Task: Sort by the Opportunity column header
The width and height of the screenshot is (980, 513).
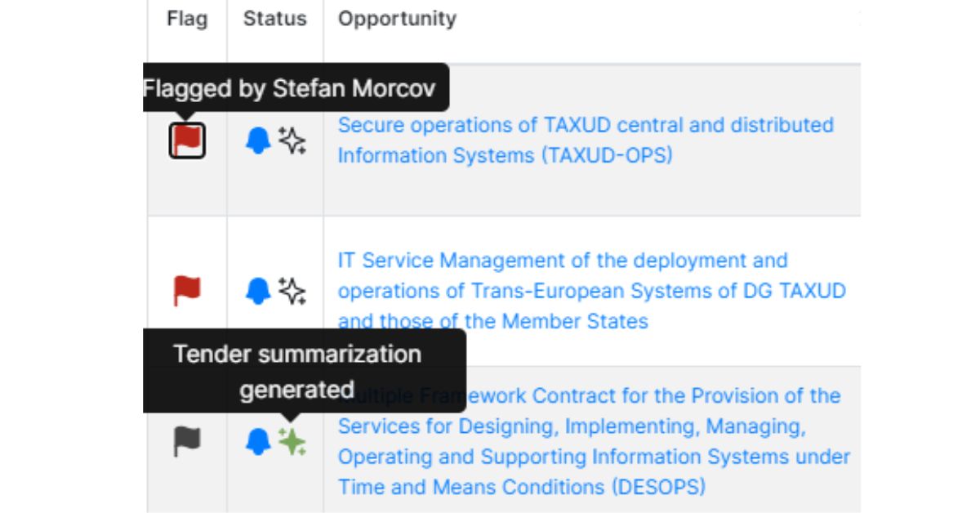Action: point(397,19)
